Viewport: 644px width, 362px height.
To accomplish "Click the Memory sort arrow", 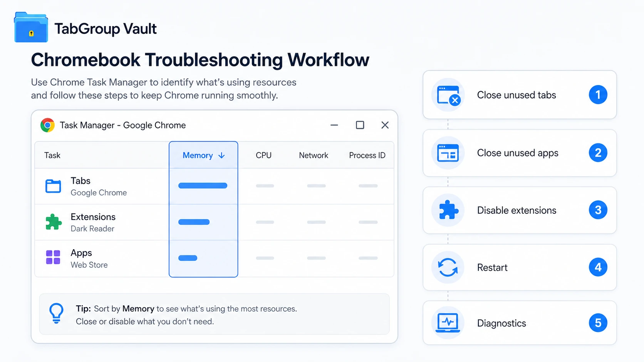I will tap(221, 155).
